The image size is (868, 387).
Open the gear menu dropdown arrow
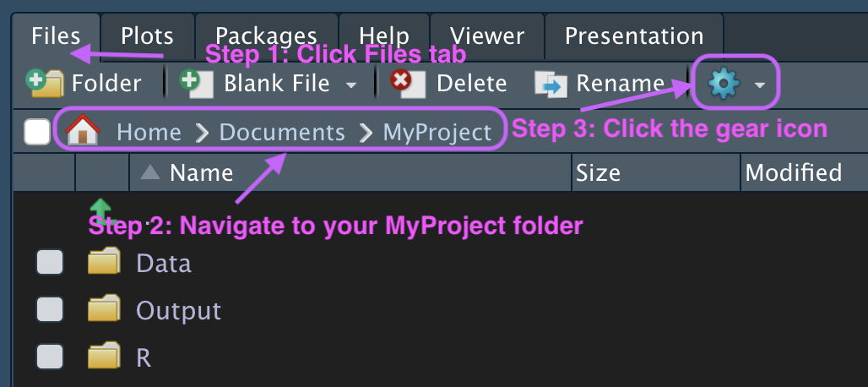coord(760,84)
